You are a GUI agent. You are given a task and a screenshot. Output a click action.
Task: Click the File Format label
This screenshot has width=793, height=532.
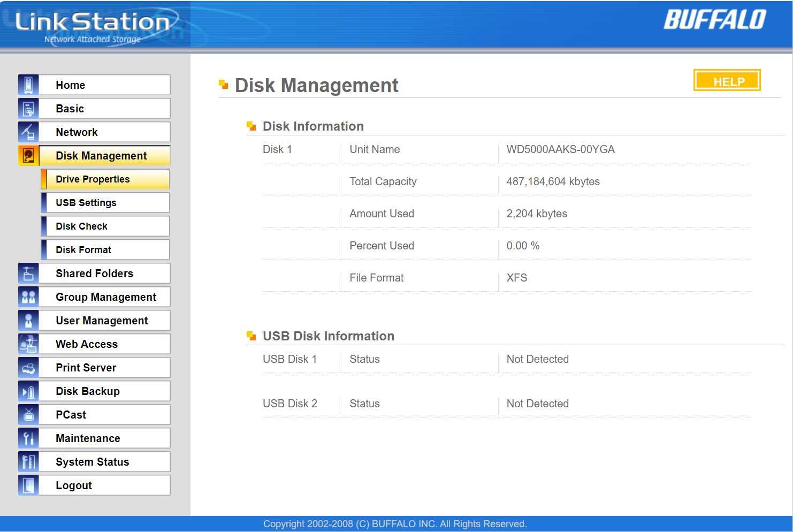pyautogui.click(x=376, y=278)
